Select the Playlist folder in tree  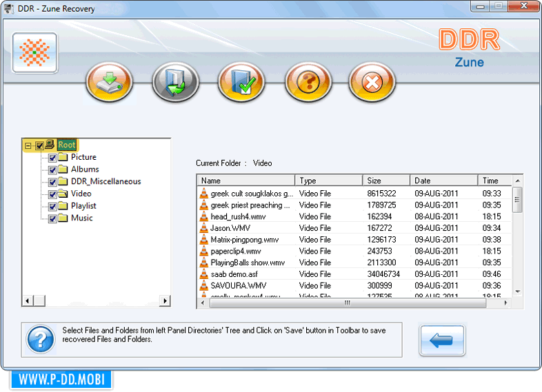(x=83, y=206)
